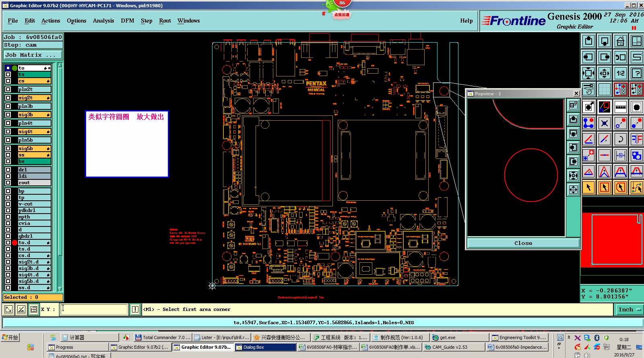Viewport: 644px width, 358px height.
Task: Open the File menu
Action: [x=13, y=21]
